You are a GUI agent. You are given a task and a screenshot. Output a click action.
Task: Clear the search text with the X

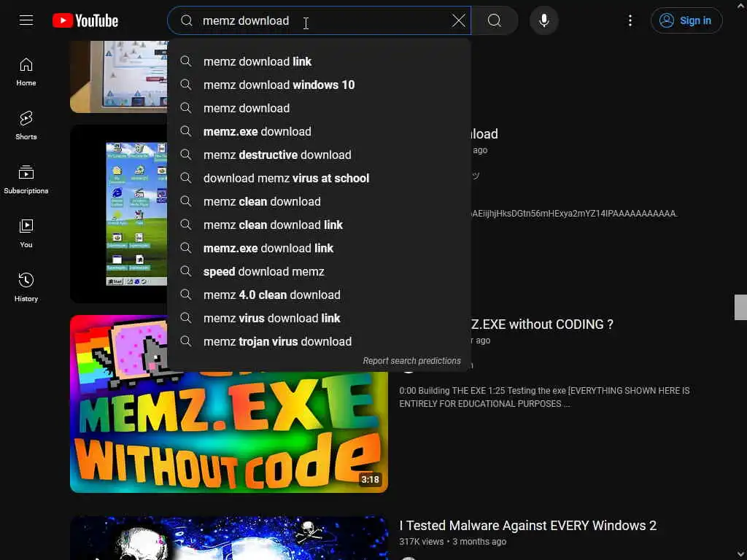coord(458,20)
